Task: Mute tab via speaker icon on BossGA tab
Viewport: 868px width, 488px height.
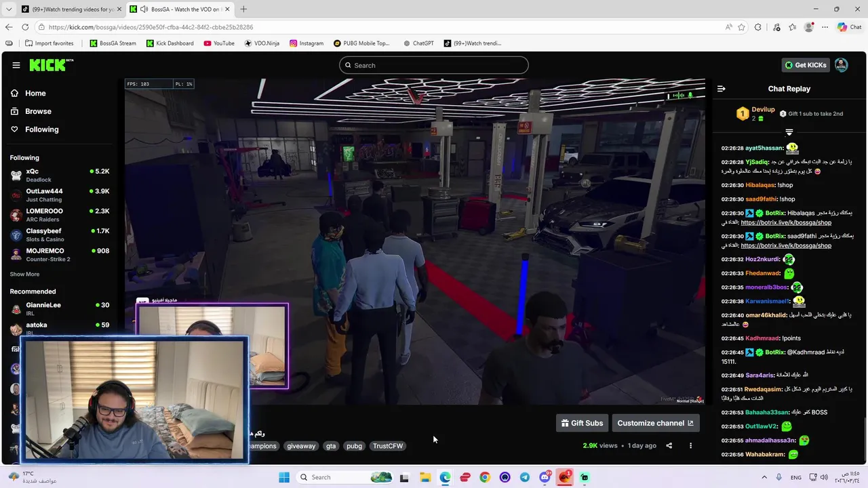Action: click(144, 9)
